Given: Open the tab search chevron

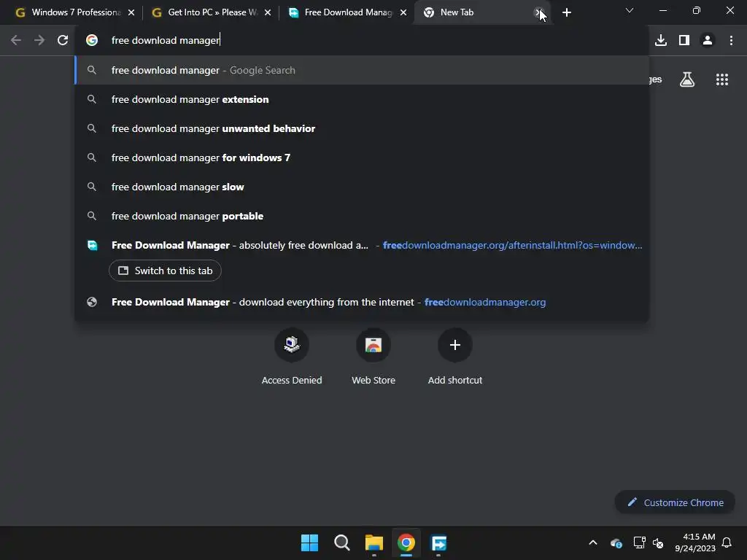Looking at the screenshot, I should click(x=630, y=10).
